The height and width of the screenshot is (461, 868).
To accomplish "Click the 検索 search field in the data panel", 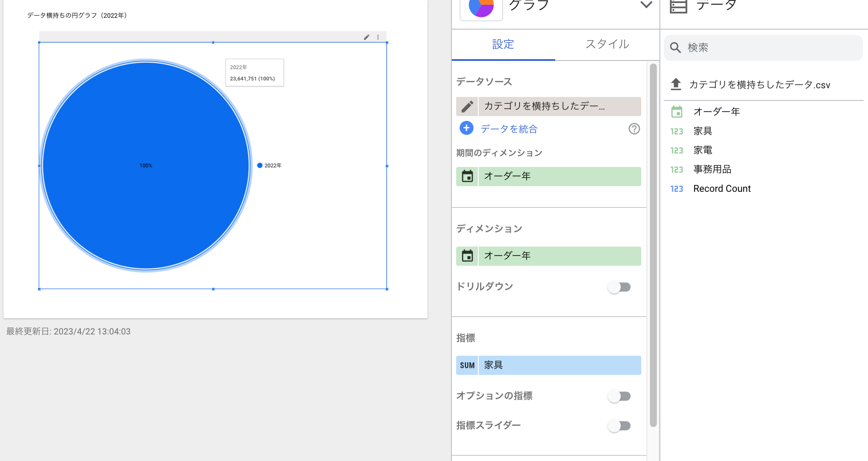I will (763, 47).
